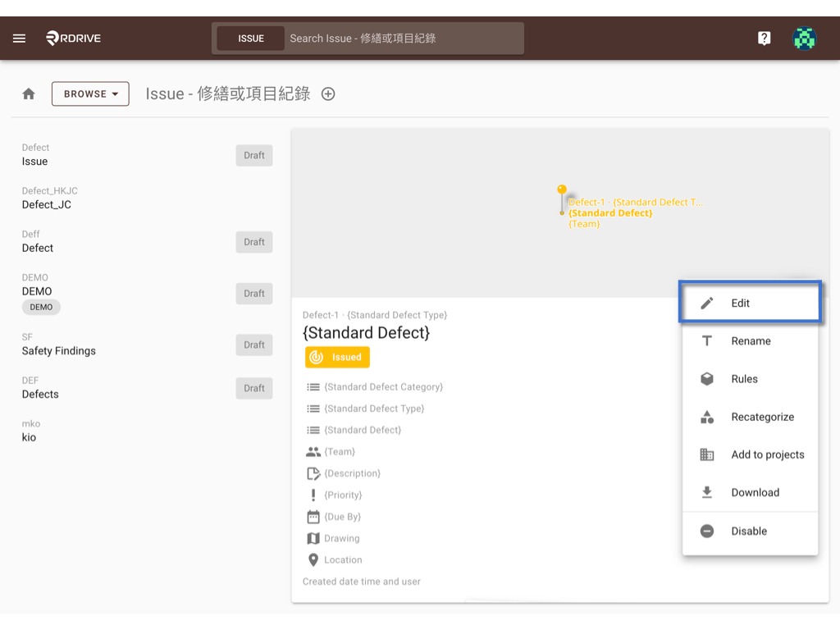Choose Recategorize in the context menu
Viewport: 840px width, 630px height.
click(750, 417)
